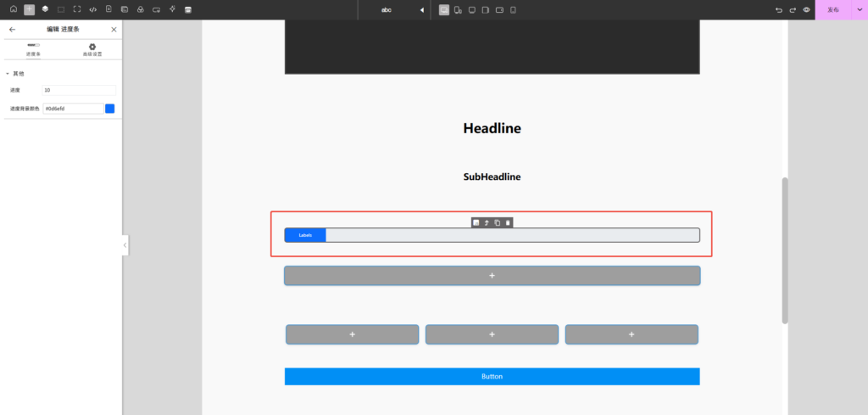Switch to mobile phone device view
The width and height of the screenshot is (868, 415).
(x=513, y=10)
